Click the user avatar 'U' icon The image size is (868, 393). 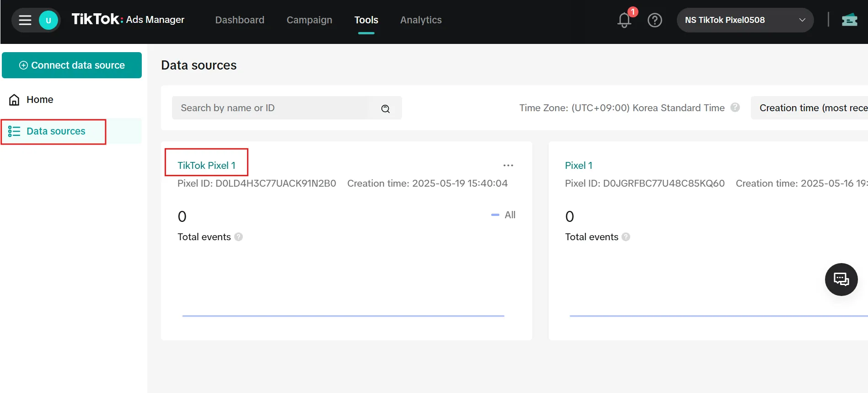(x=48, y=20)
